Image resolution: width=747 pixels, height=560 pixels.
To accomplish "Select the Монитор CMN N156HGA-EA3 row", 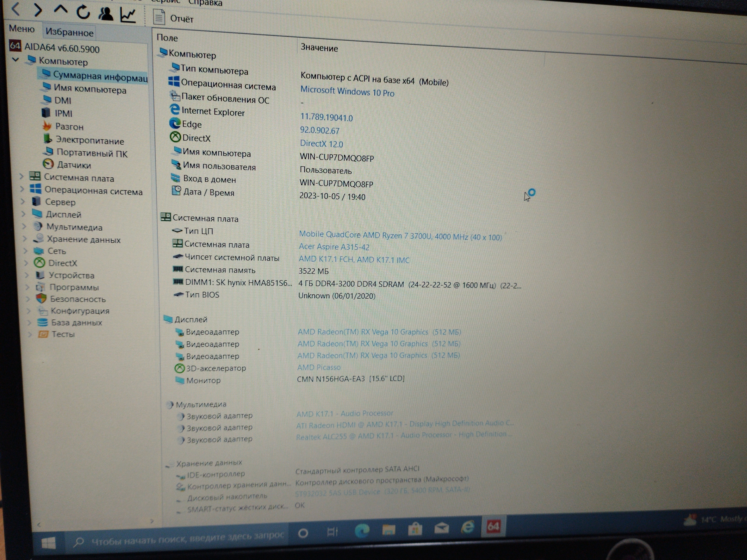I will point(290,380).
